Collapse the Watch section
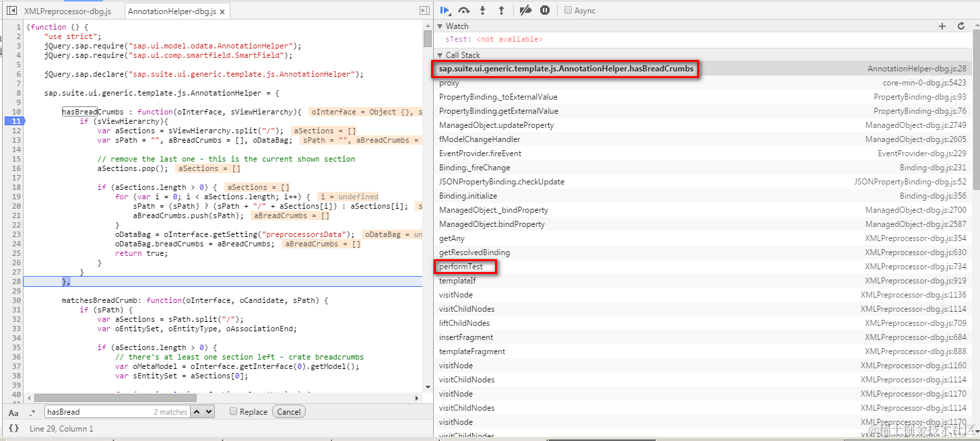Viewport: 980px width, 441px height. [440, 26]
